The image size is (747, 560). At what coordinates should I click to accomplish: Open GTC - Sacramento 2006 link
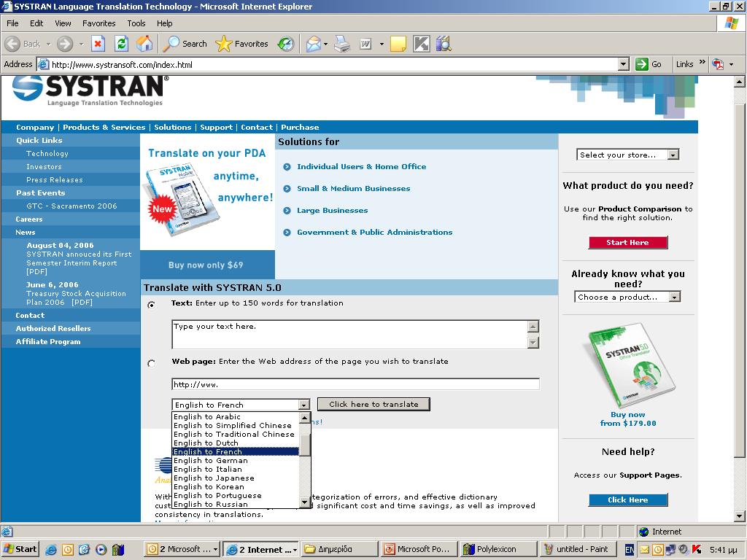pos(71,206)
